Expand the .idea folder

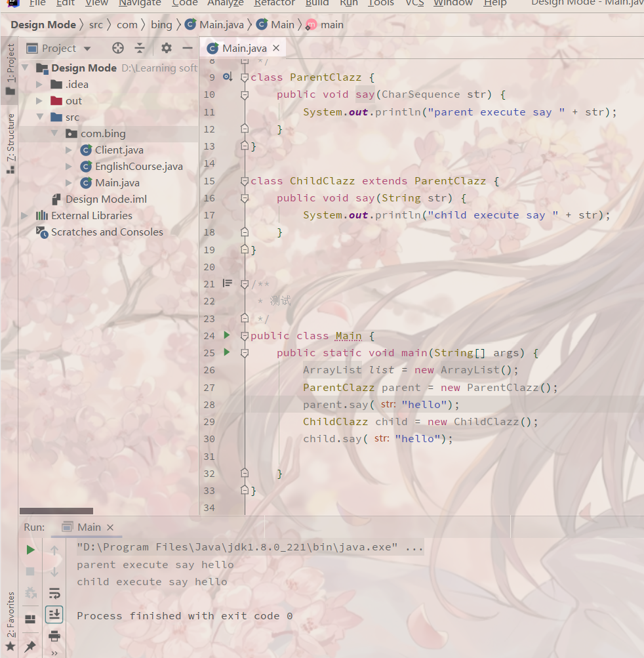click(x=39, y=85)
